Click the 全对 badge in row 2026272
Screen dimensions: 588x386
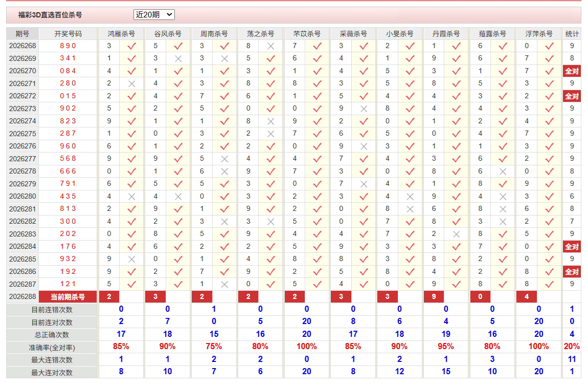click(x=572, y=96)
